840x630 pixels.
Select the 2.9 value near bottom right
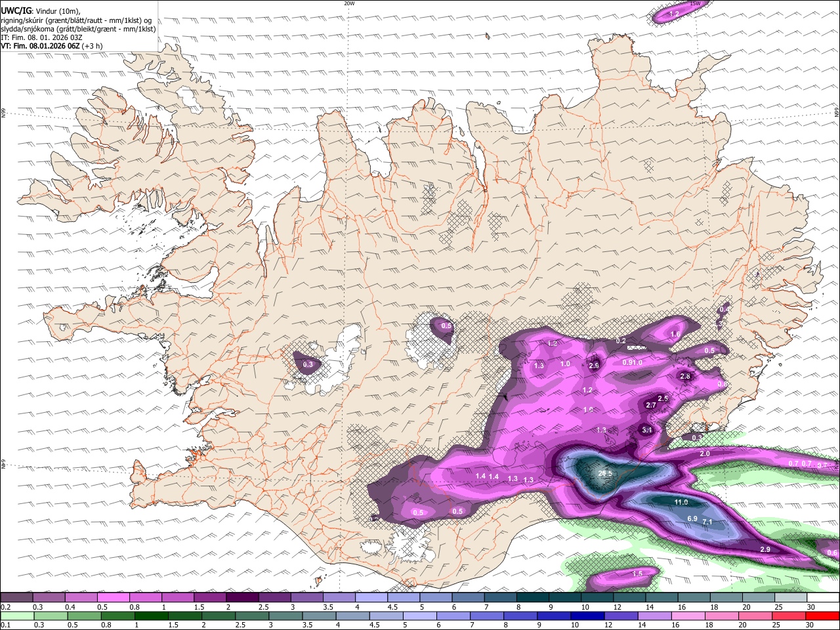pos(765,549)
